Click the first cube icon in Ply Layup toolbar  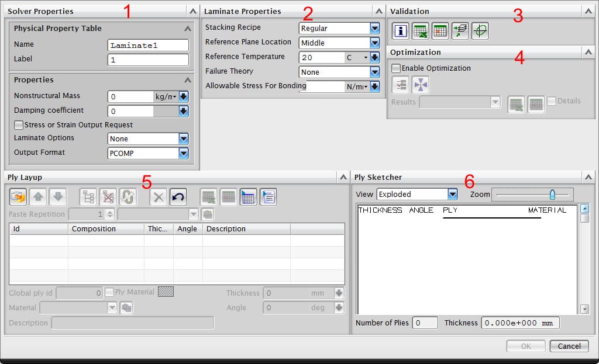click(x=19, y=197)
